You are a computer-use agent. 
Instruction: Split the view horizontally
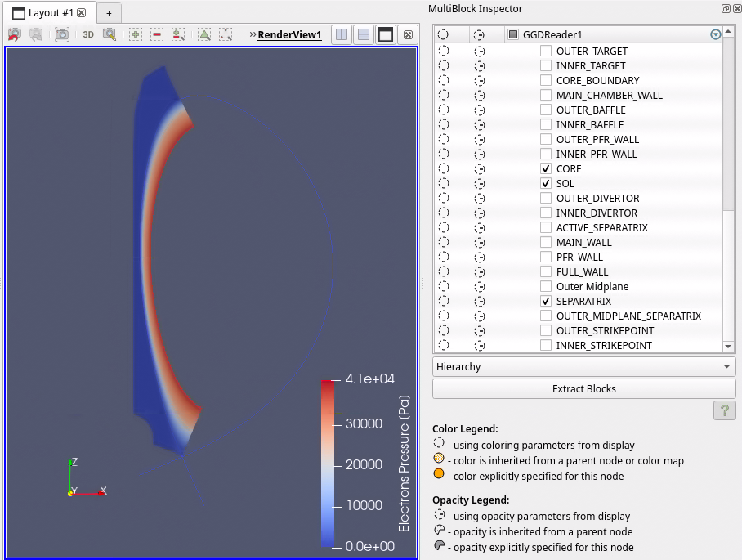click(x=342, y=34)
